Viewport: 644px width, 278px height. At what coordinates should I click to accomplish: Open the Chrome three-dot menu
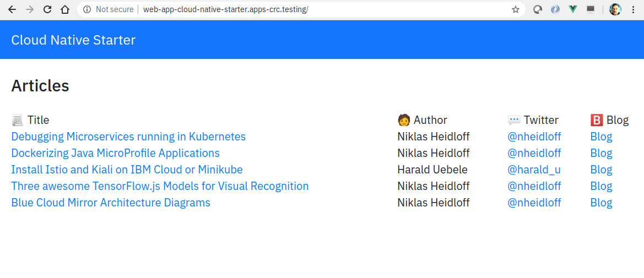(633, 9)
